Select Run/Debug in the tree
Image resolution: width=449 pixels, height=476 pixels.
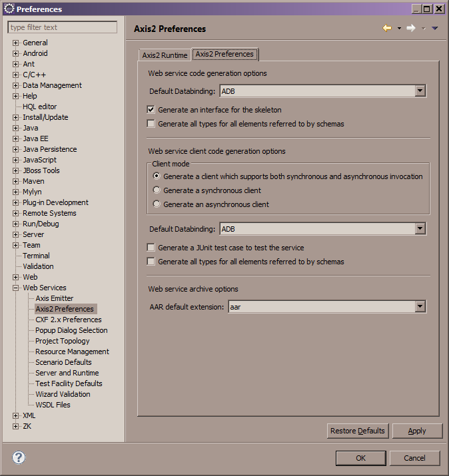click(41, 224)
